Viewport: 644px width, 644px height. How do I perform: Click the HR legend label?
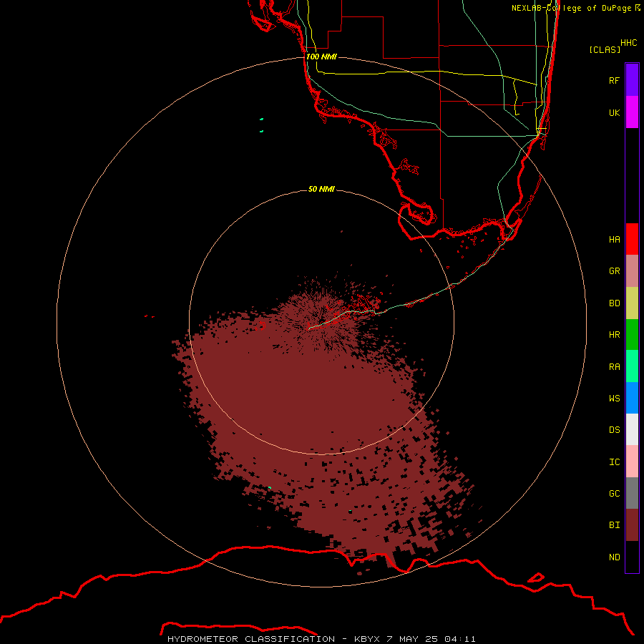[x=614, y=335]
